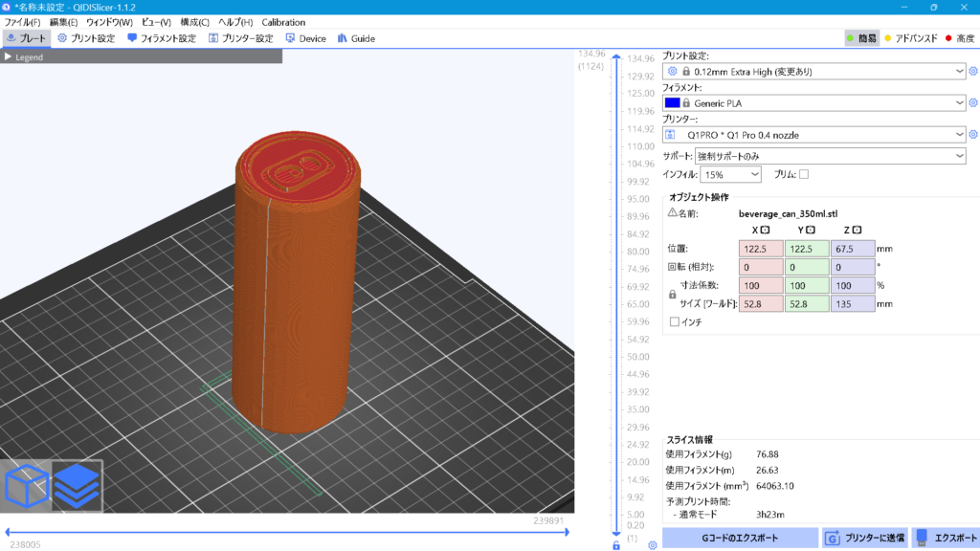Click the プリンターに送信 button
980x551 pixels.
pyautogui.click(x=864, y=538)
